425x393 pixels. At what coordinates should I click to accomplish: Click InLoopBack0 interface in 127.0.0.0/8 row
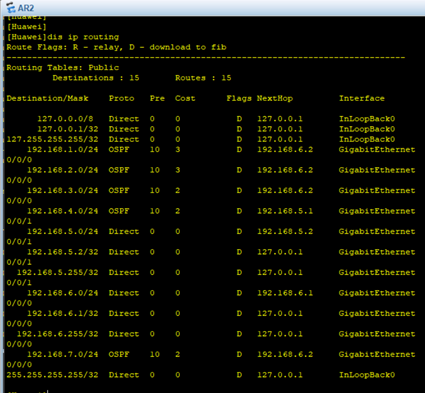coord(367,119)
